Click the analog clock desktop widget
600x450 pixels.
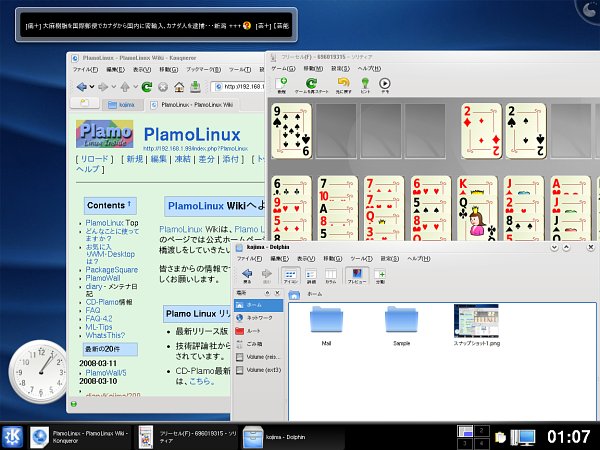tap(39, 372)
